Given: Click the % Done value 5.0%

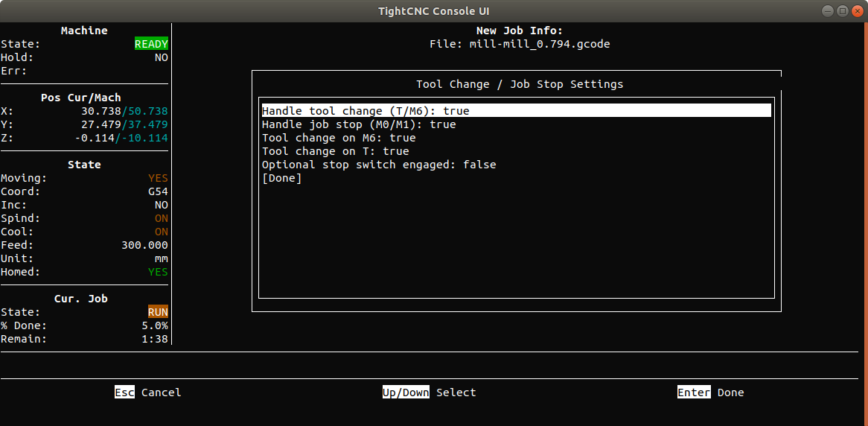Looking at the screenshot, I should point(154,325).
